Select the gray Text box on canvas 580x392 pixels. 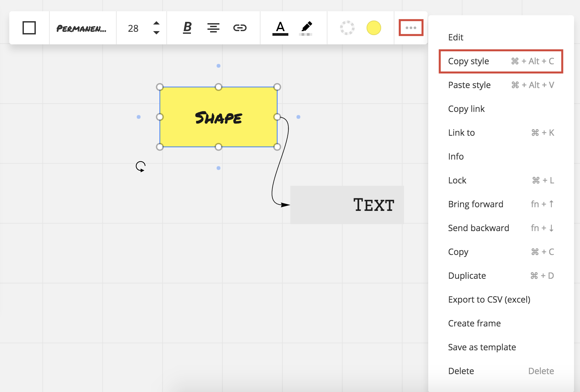click(x=347, y=205)
